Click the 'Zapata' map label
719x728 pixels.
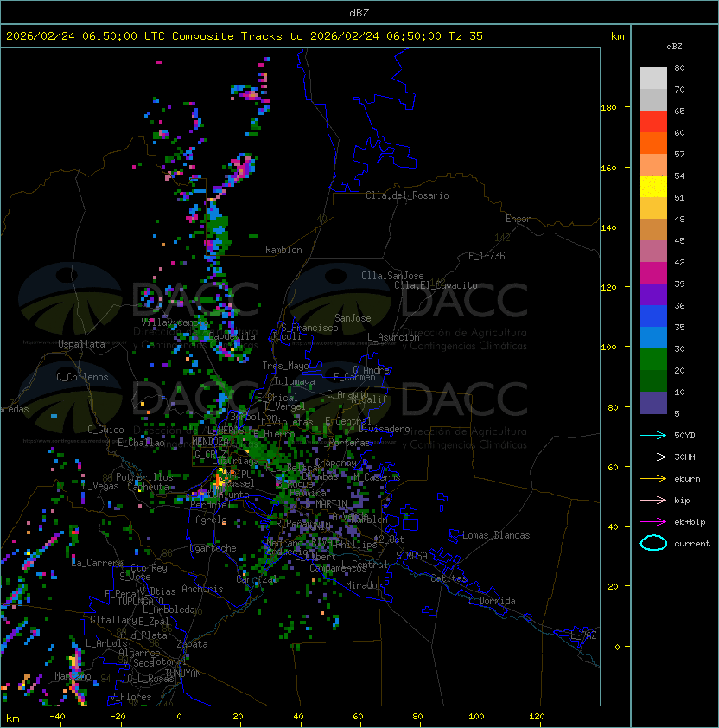coord(192,644)
